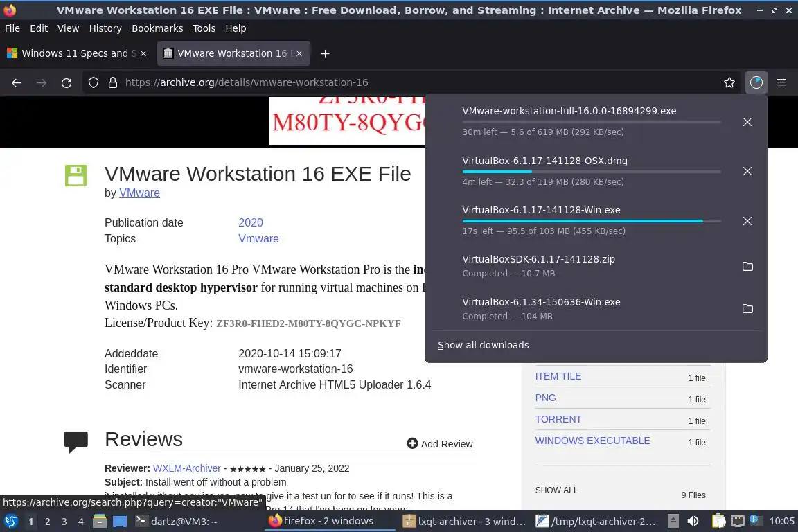Image resolution: width=798 pixels, height=532 pixels.
Task: Open the Bookmarks menu
Action: (x=157, y=28)
